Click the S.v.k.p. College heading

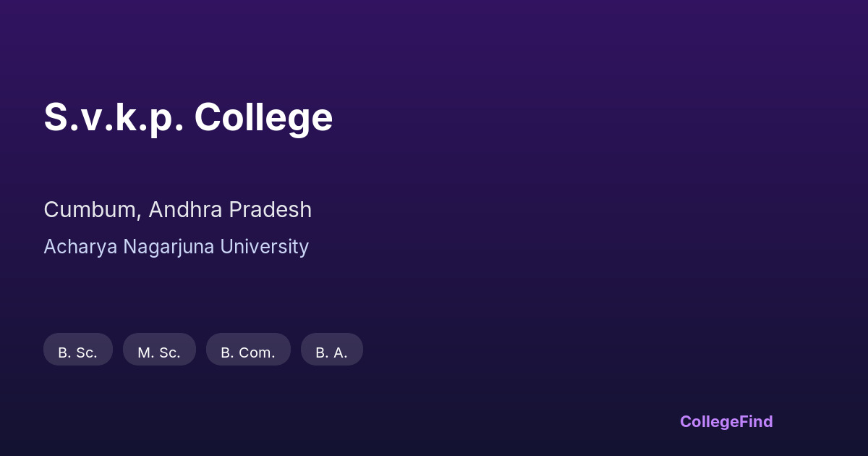[188, 117]
